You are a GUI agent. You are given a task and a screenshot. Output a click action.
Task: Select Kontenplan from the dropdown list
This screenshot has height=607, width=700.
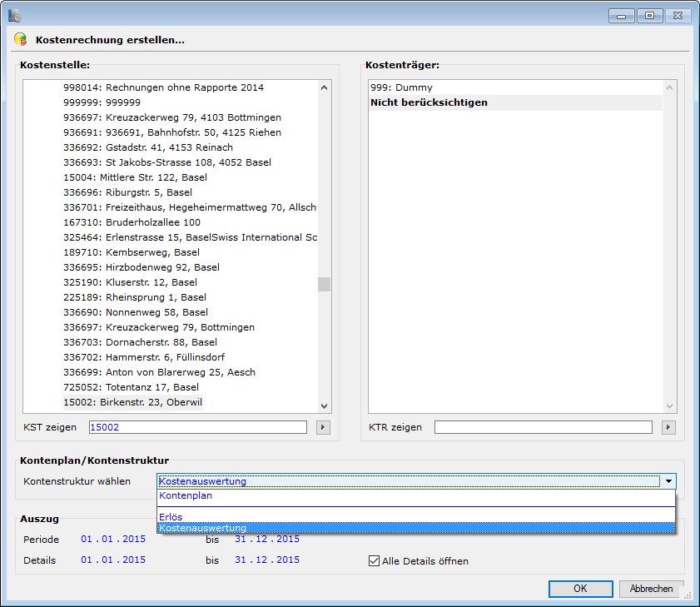point(186,495)
